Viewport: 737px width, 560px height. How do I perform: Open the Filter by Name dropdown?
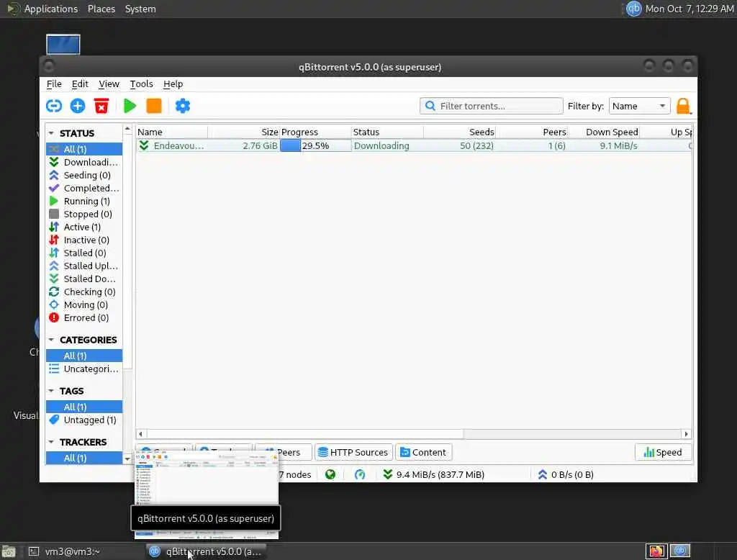639,106
